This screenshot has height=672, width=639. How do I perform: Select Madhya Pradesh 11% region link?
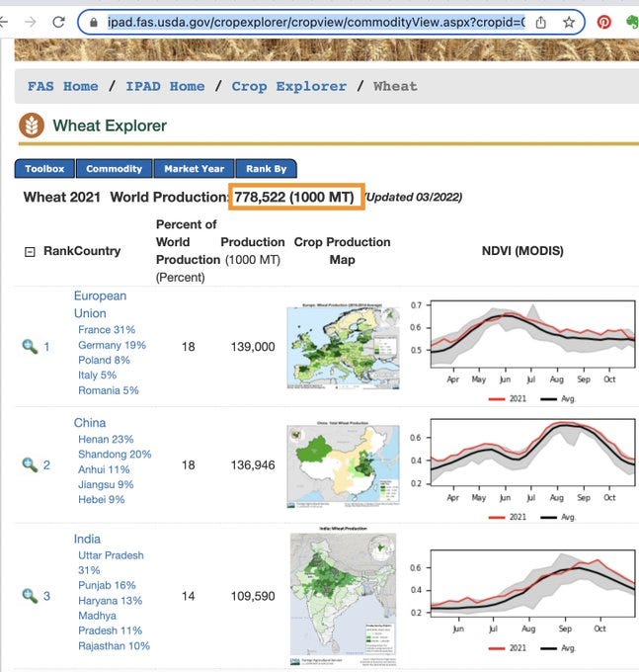tap(110, 624)
